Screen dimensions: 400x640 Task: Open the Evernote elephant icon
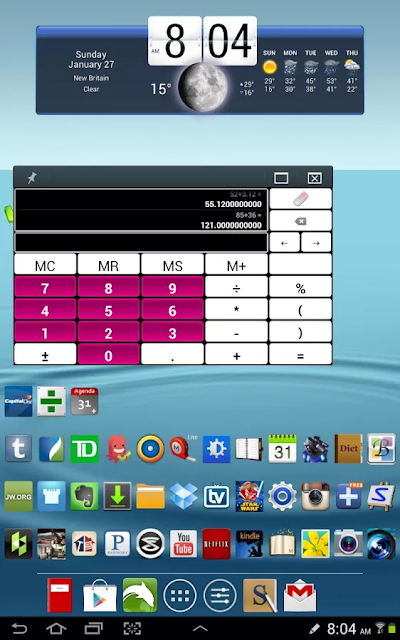pos(84,496)
